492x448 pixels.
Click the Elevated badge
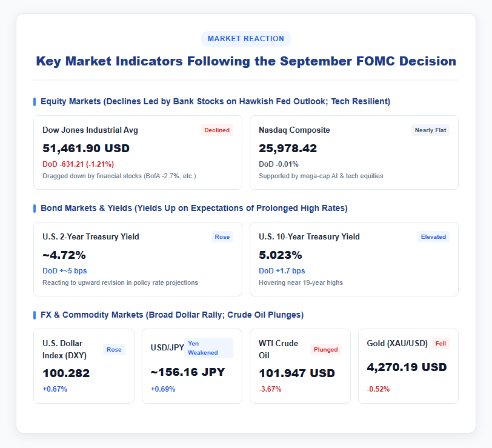click(x=433, y=236)
